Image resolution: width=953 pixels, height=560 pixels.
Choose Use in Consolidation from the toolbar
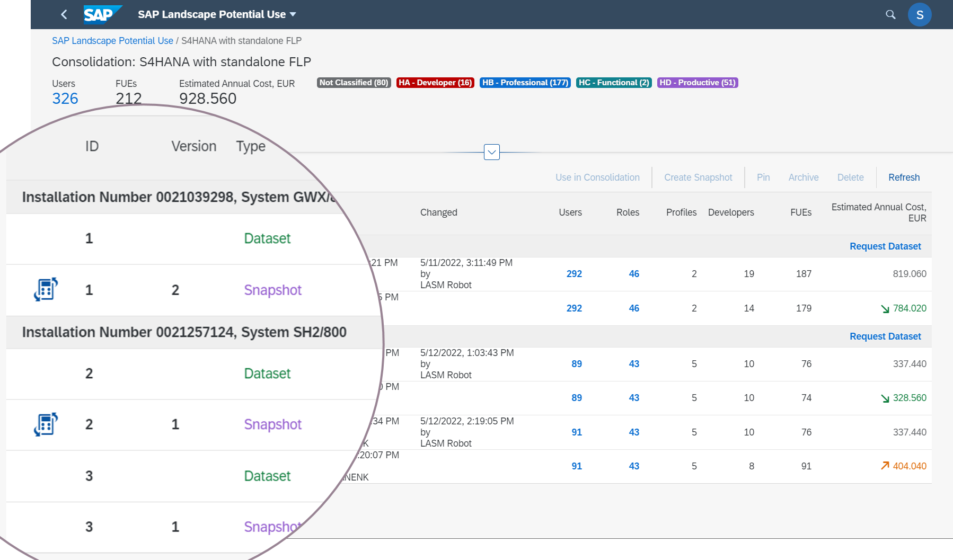(597, 177)
